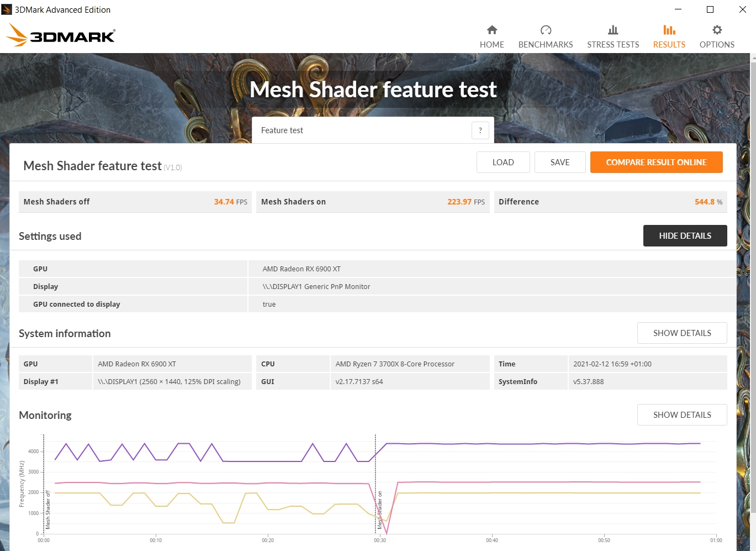Maximize the 3DMark window
The height and width of the screenshot is (551, 756).
pyautogui.click(x=710, y=9)
